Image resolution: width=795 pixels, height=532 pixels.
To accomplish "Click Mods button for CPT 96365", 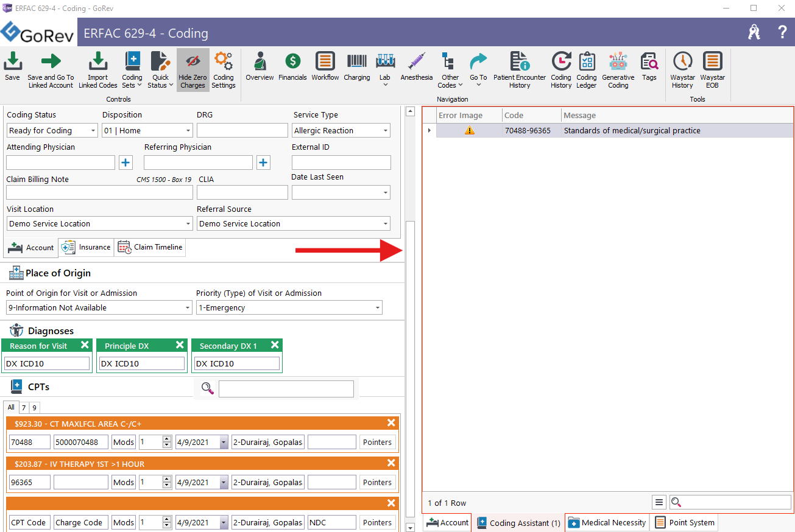I will [x=124, y=482].
